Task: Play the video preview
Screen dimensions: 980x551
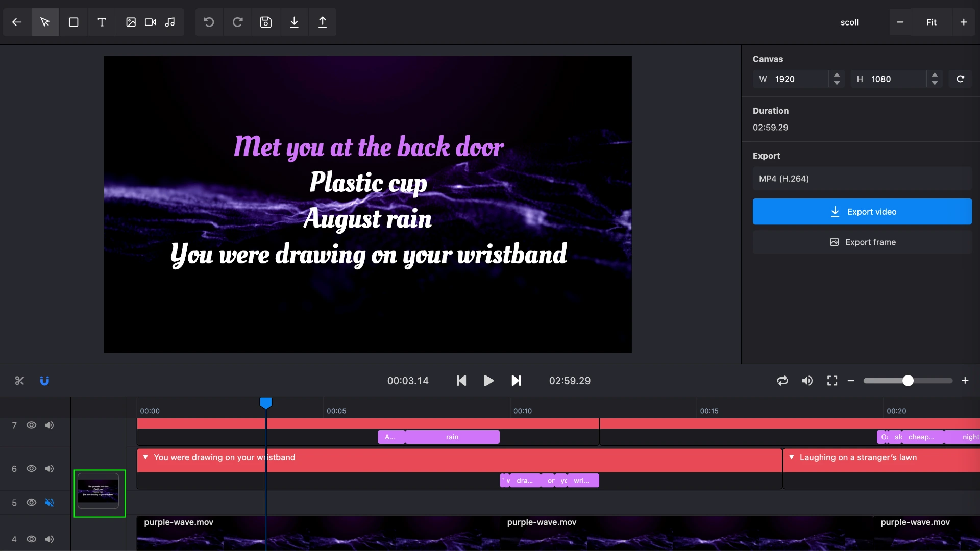Action: tap(488, 381)
